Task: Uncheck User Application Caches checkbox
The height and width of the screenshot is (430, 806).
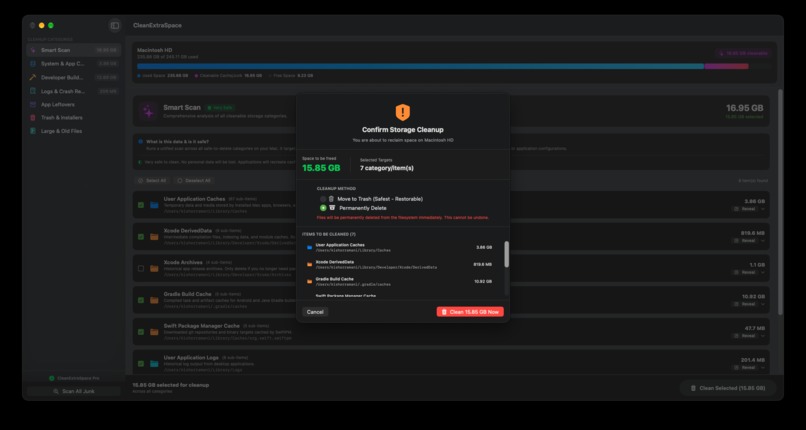Action: coord(141,205)
